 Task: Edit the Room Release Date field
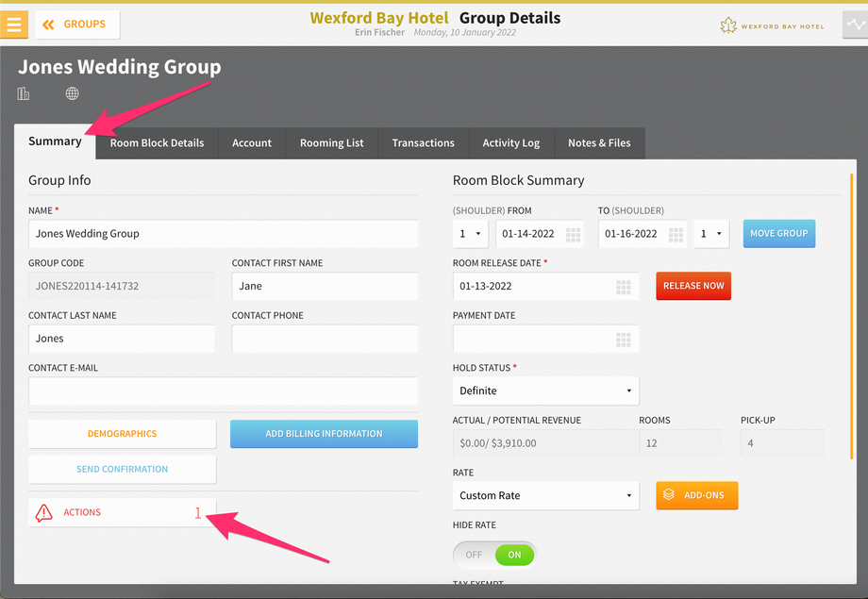pyautogui.click(x=546, y=286)
